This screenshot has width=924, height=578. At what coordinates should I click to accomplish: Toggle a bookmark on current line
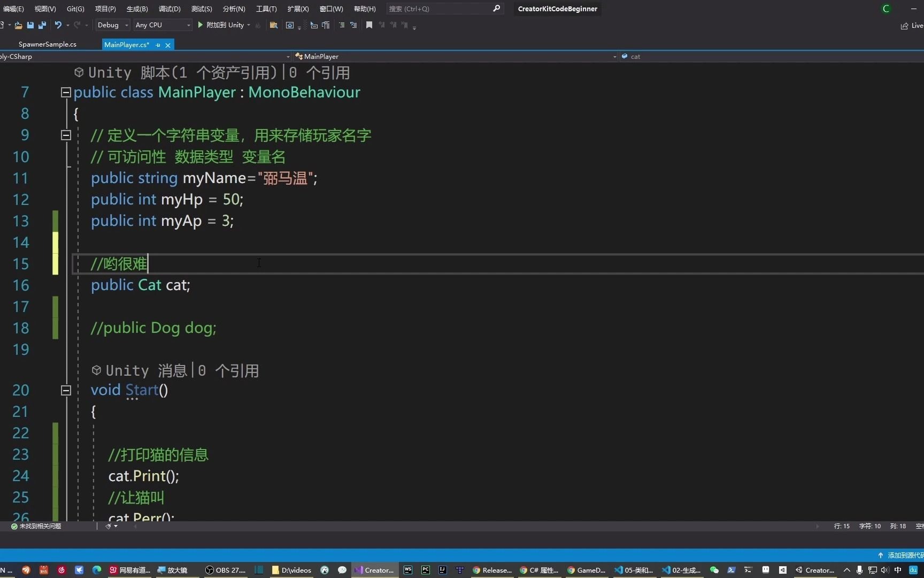369,25
